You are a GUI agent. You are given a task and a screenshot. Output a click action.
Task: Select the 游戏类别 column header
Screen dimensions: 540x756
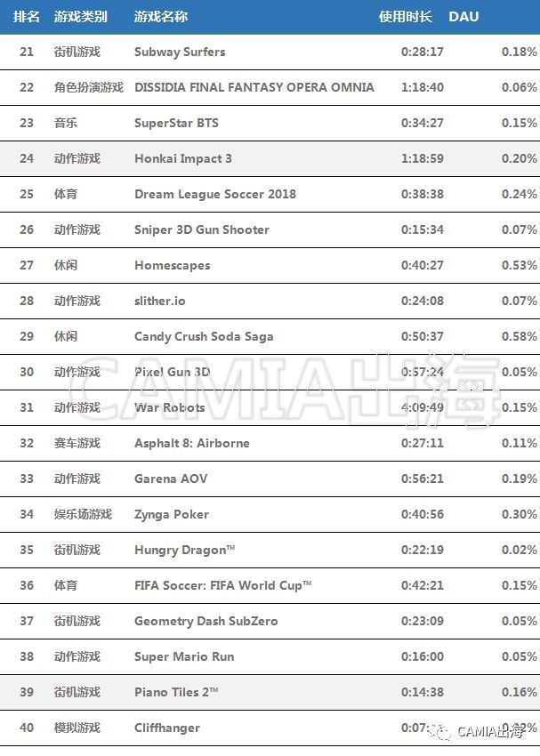coord(80,17)
